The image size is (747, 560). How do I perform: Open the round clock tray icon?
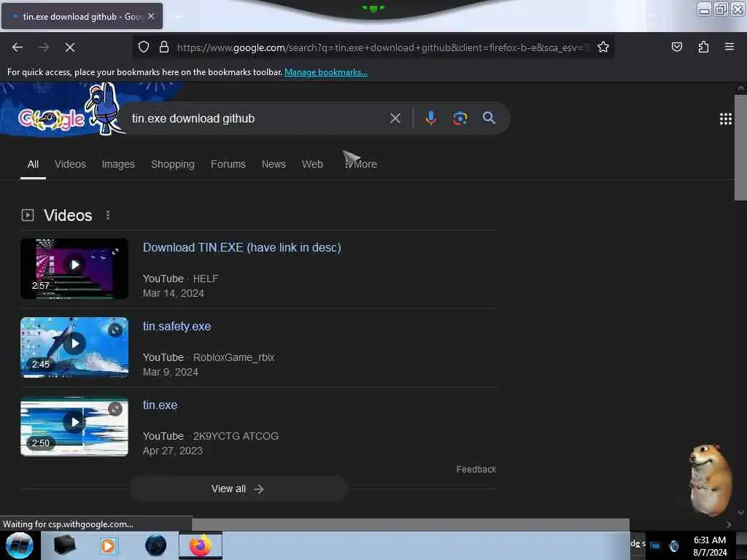tap(673, 545)
